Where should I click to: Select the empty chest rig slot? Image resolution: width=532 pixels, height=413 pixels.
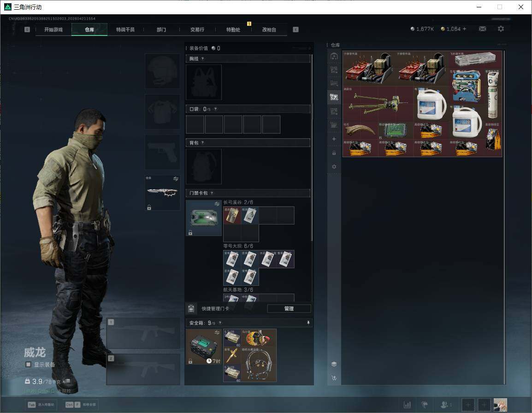pos(204,82)
